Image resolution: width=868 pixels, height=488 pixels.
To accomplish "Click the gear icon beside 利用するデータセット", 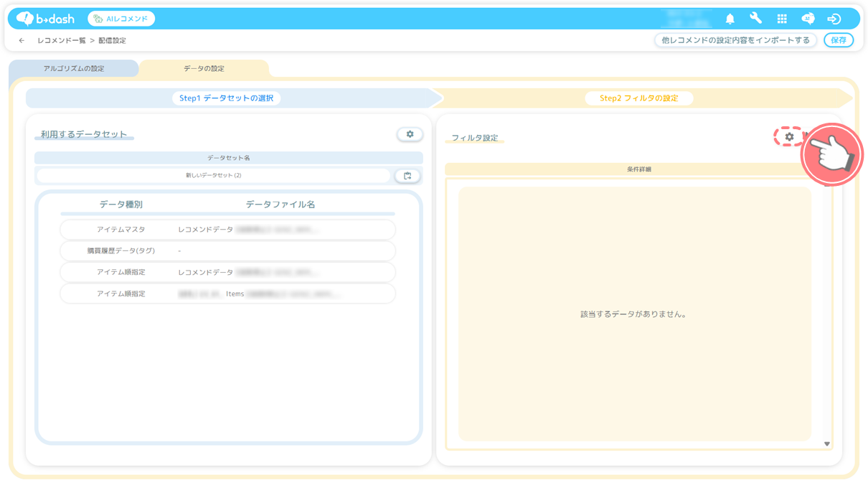I will pyautogui.click(x=410, y=134).
